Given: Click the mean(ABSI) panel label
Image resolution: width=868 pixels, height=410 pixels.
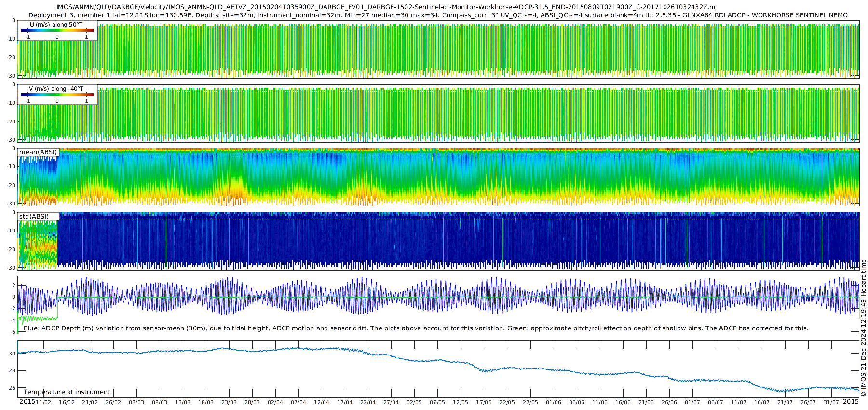Looking at the screenshot, I should (38, 152).
